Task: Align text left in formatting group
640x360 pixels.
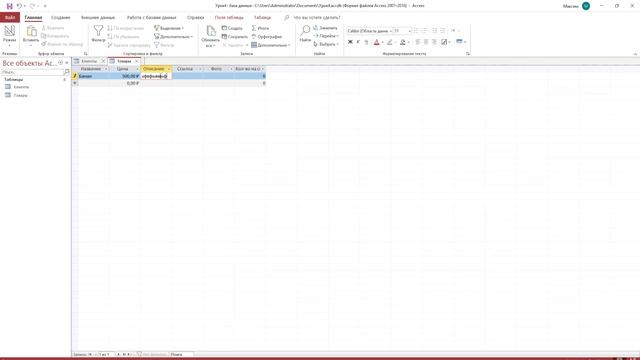Action: click(x=417, y=42)
